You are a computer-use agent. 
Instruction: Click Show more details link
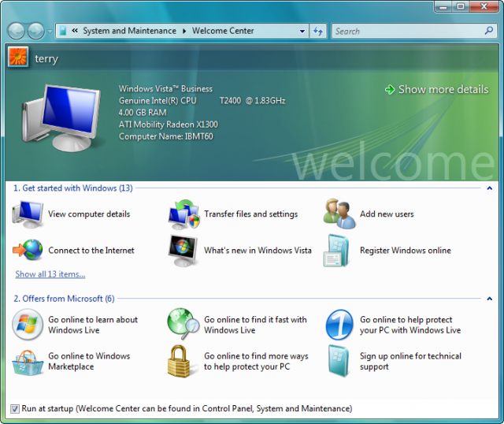point(443,89)
